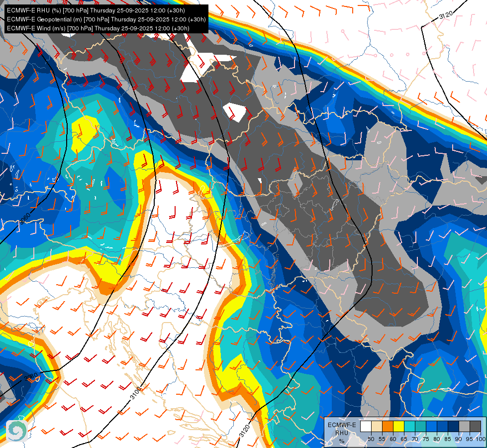
Task: Click the legend value 70
Action: click(x=415, y=439)
